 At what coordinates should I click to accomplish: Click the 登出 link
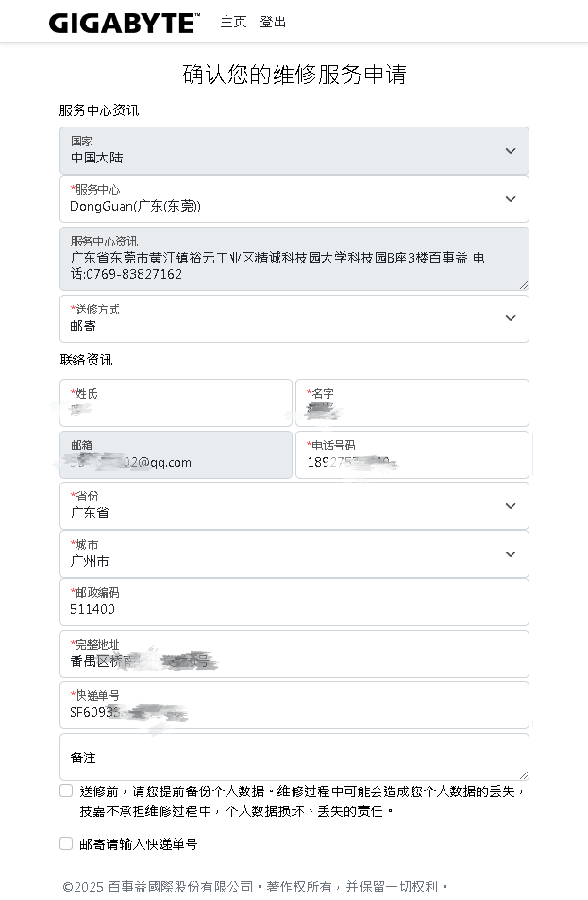273,22
